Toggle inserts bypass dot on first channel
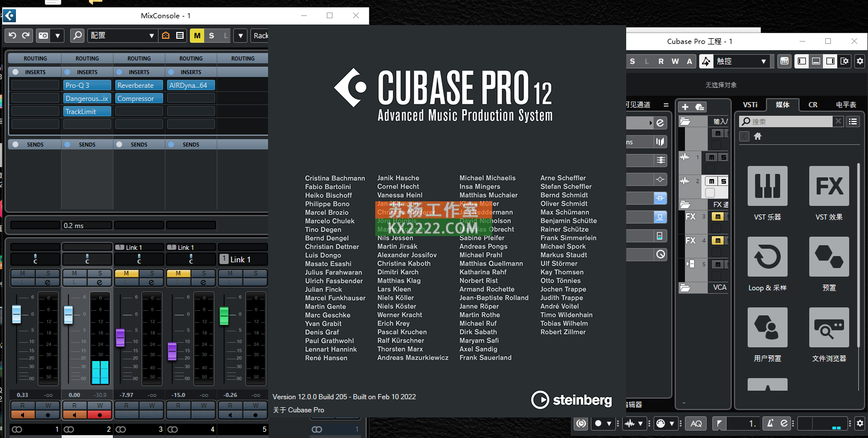Screen dimensions: 868x438 [15, 72]
